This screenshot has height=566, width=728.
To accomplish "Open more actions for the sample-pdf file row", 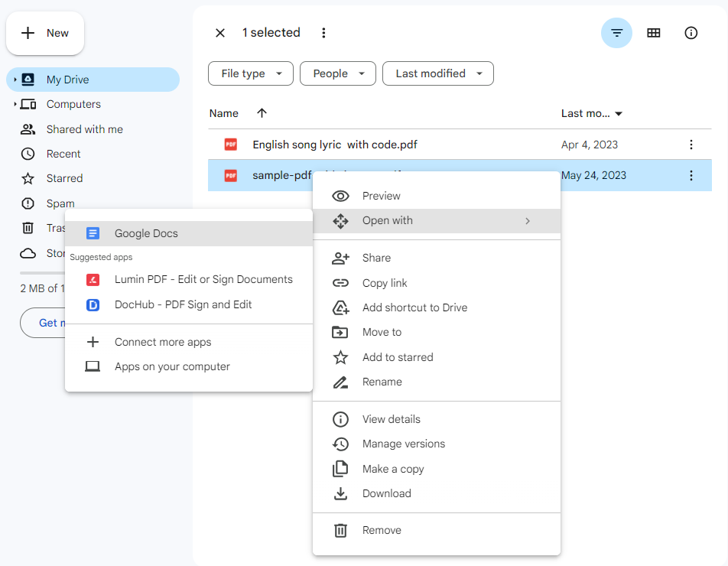I will pos(691,175).
